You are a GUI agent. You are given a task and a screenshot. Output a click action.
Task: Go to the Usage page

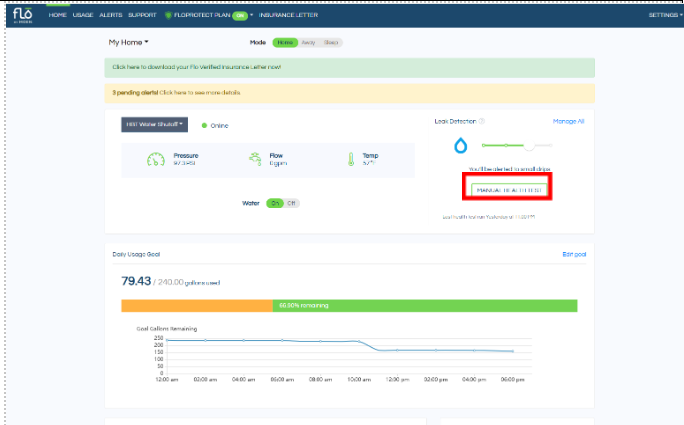(x=84, y=16)
